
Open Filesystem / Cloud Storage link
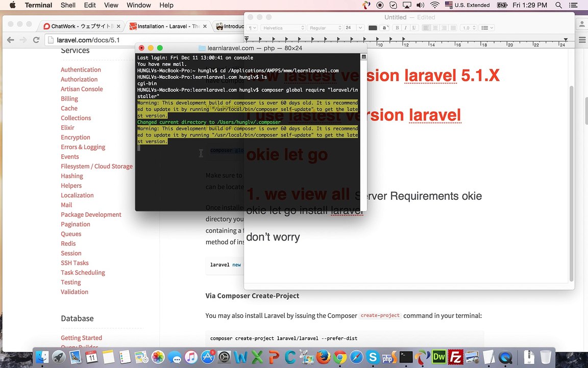point(97,166)
